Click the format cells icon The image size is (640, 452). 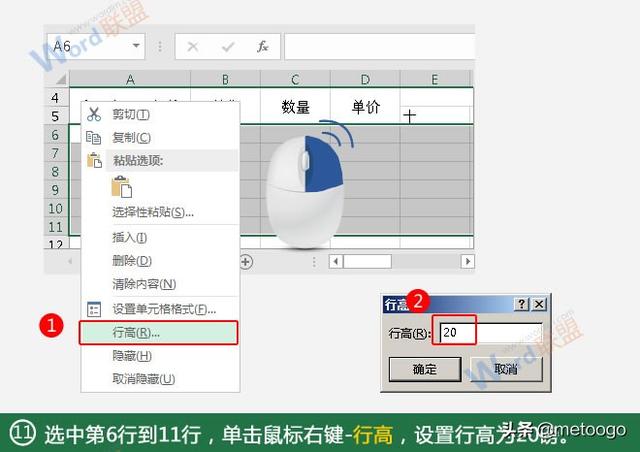coord(94,309)
